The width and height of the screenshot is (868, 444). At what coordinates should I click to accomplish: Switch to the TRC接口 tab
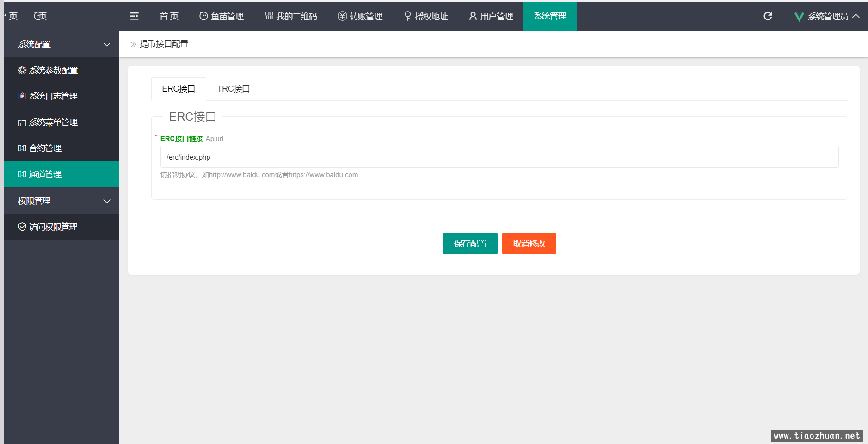pyautogui.click(x=233, y=89)
